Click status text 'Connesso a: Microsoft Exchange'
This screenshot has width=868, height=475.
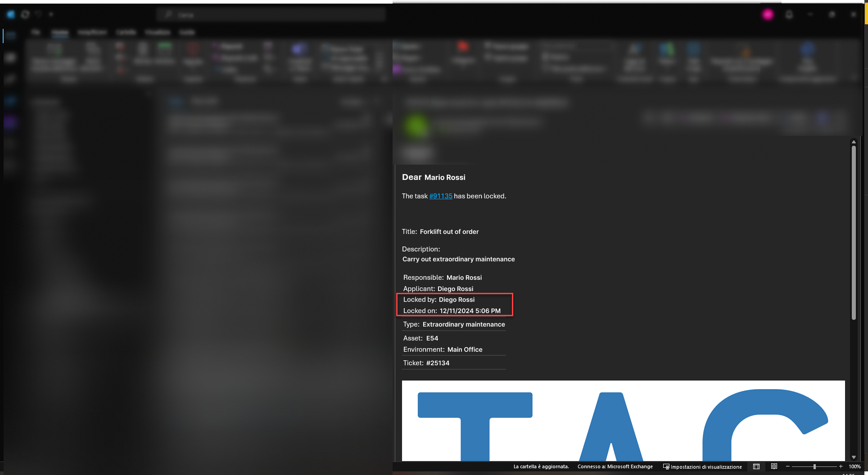pyautogui.click(x=615, y=466)
